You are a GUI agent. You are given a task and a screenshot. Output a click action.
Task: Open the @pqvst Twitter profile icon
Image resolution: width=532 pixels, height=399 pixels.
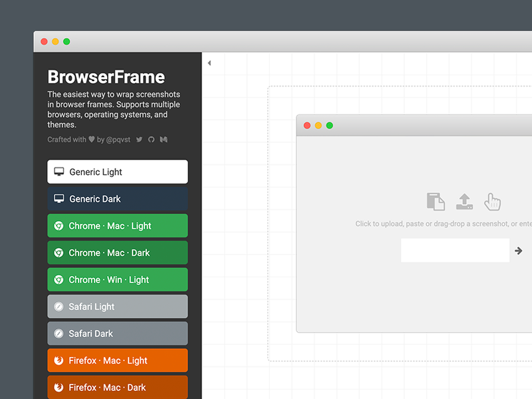coord(140,140)
